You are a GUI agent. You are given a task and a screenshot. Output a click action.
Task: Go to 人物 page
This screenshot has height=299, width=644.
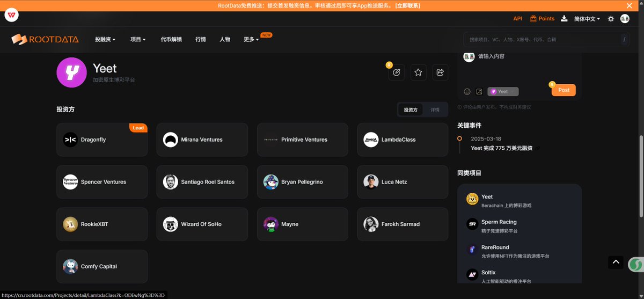click(x=225, y=39)
